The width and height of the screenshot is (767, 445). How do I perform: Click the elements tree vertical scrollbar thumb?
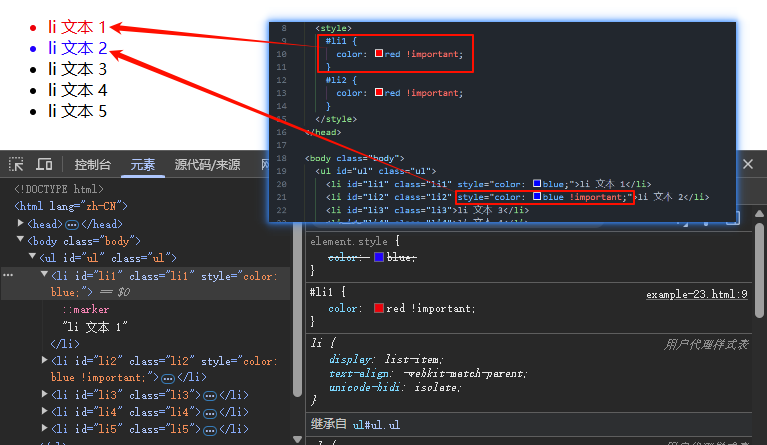297,309
